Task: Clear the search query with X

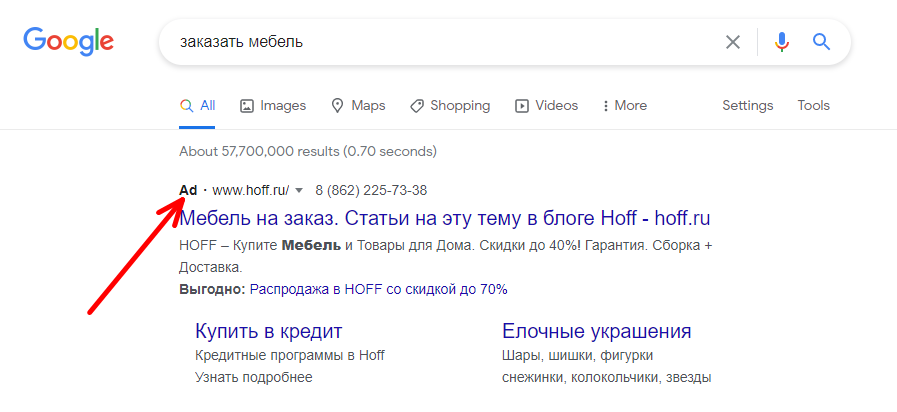Action: [733, 42]
